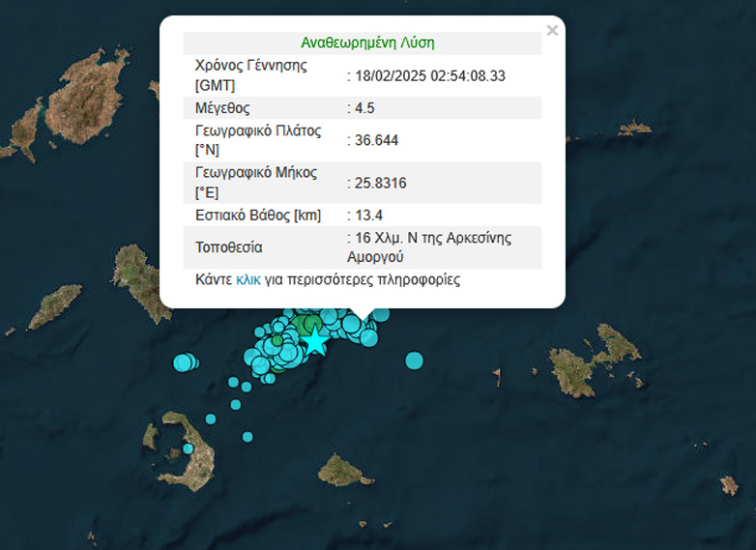Select the large green circle marker above the star

pos(308,323)
